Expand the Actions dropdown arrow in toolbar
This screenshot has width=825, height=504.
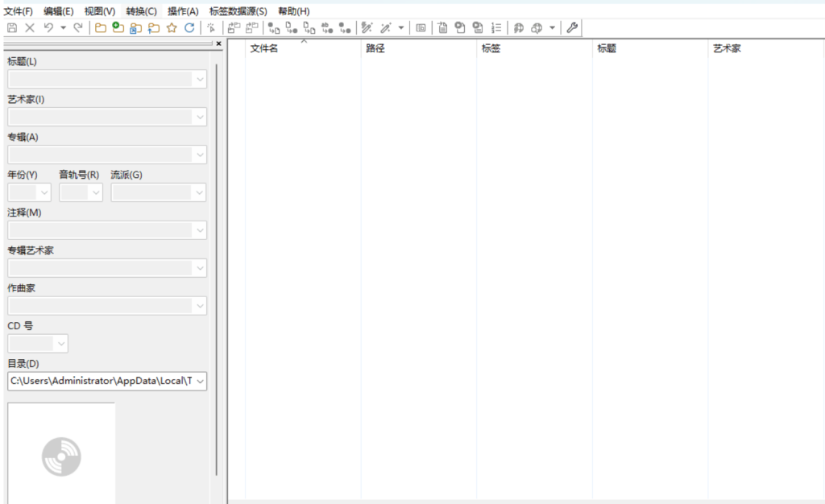click(401, 28)
